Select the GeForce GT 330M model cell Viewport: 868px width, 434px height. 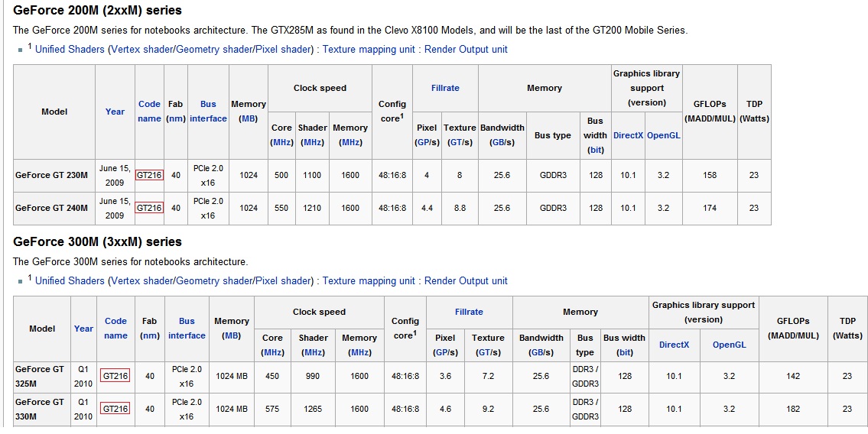click(42, 409)
